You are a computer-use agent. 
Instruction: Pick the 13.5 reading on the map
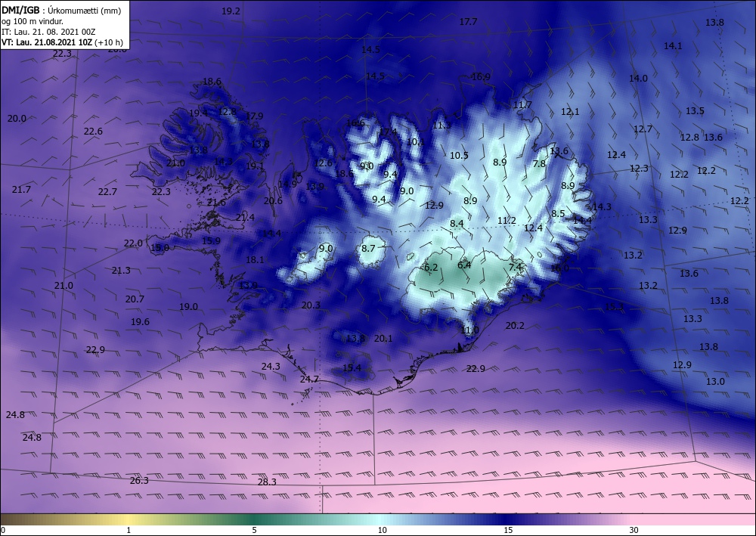tap(695, 111)
